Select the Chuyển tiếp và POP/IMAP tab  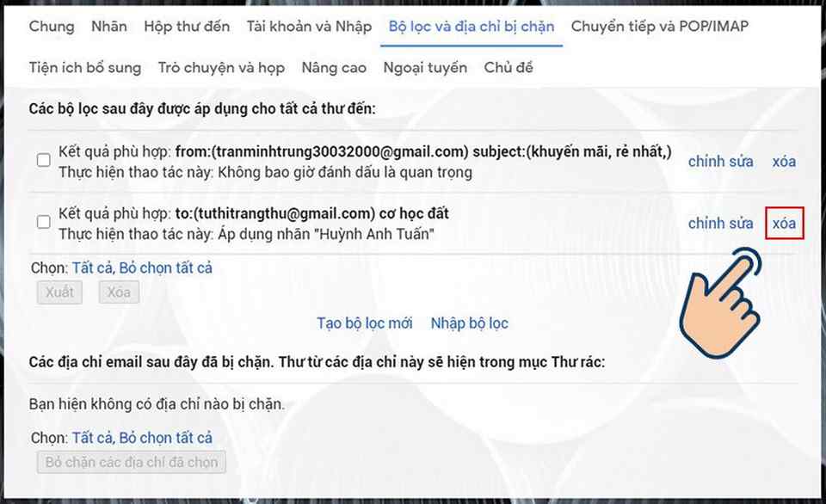[659, 27]
